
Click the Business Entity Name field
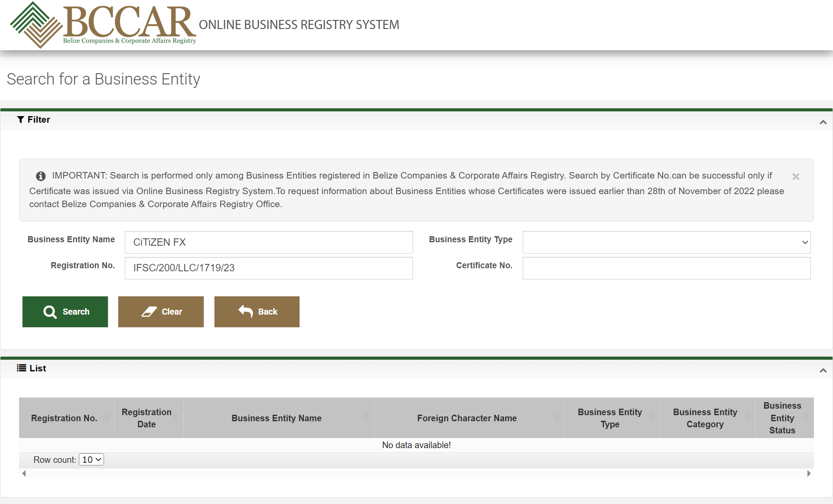pos(269,242)
